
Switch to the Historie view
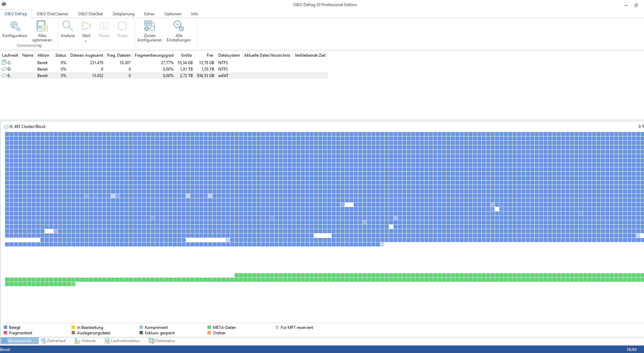85,341
